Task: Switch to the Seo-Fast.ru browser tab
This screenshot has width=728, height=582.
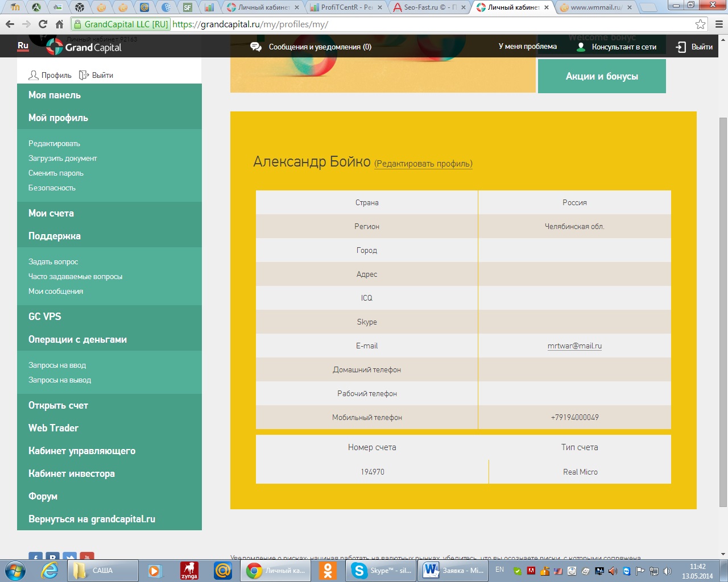Action: (429, 7)
